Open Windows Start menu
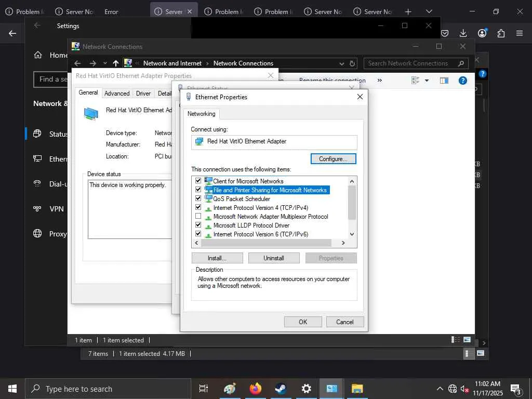 [12, 389]
